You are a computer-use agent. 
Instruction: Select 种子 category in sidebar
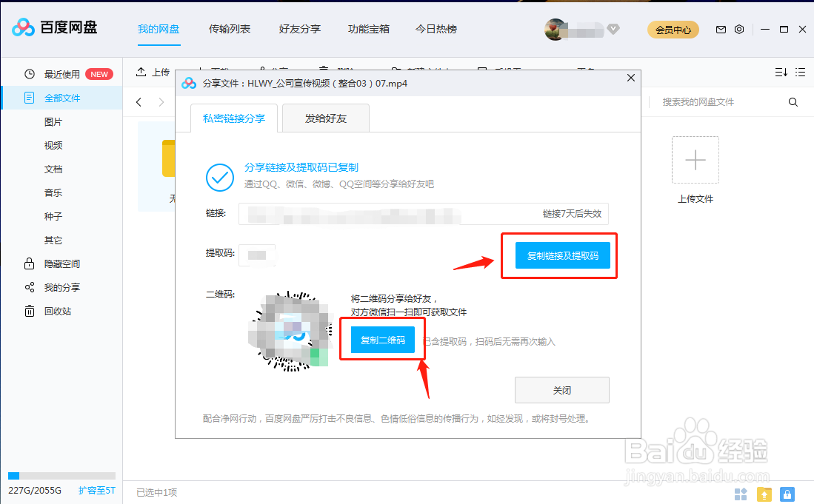click(53, 216)
